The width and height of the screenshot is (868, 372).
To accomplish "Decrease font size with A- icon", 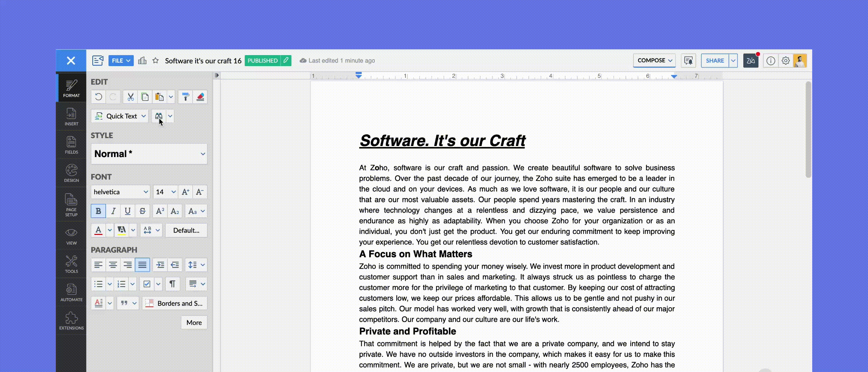I will (x=200, y=192).
